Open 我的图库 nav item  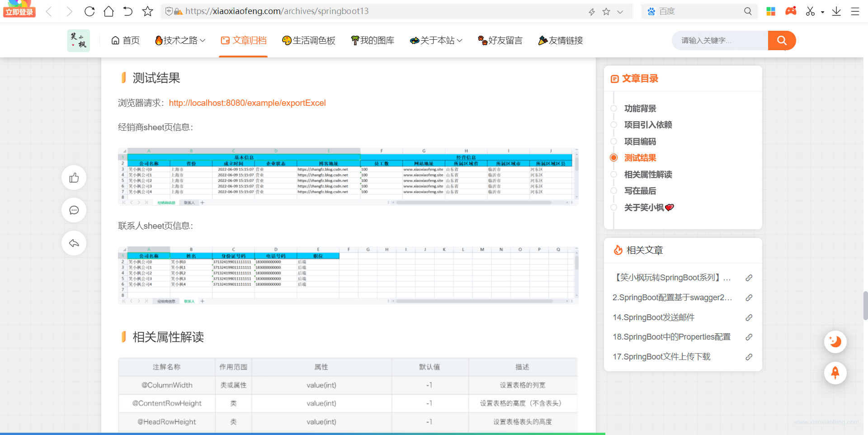[x=373, y=40]
